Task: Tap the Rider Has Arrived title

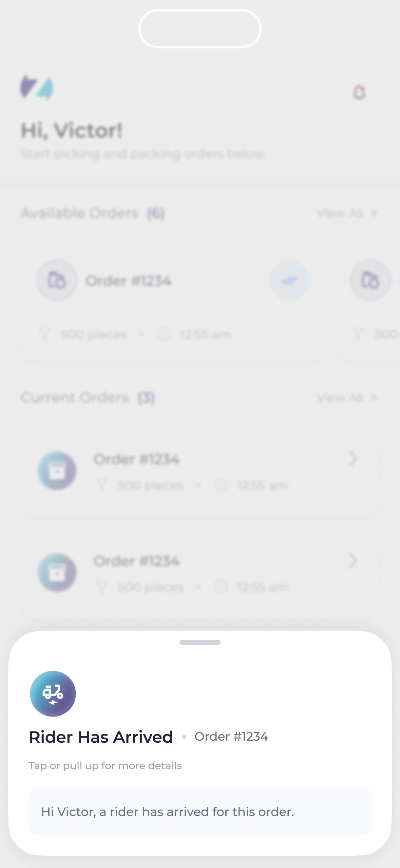Action: pyautogui.click(x=101, y=737)
